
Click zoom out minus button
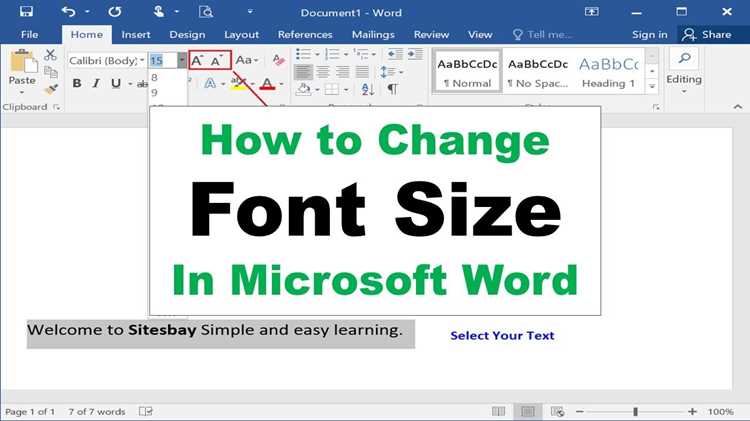click(580, 411)
